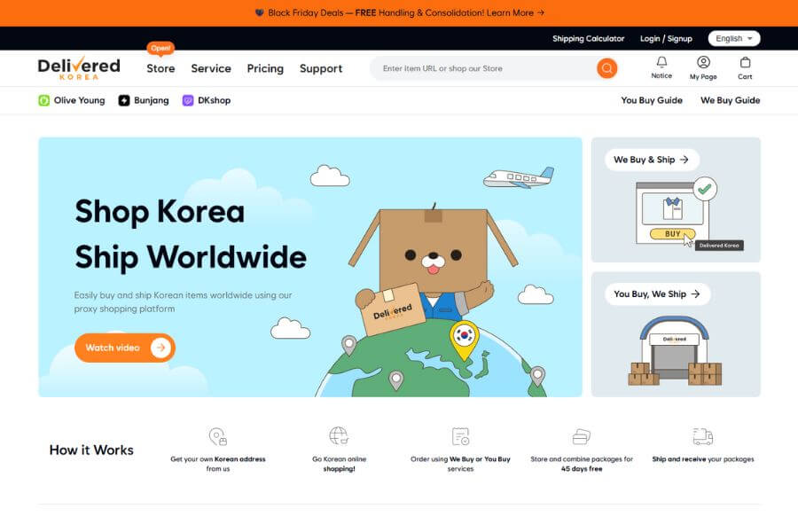This screenshot has height=532, width=798.
Task: Open the Store menu
Action: pyautogui.click(x=160, y=68)
